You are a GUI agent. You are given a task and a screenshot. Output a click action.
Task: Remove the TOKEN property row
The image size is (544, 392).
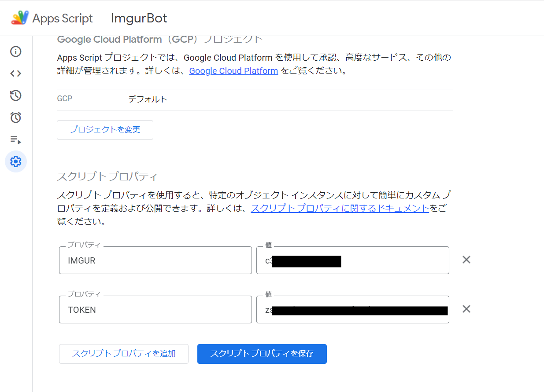point(466,309)
